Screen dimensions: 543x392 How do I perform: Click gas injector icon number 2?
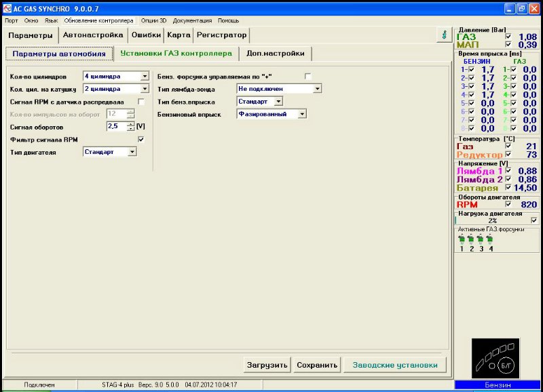(x=472, y=239)
